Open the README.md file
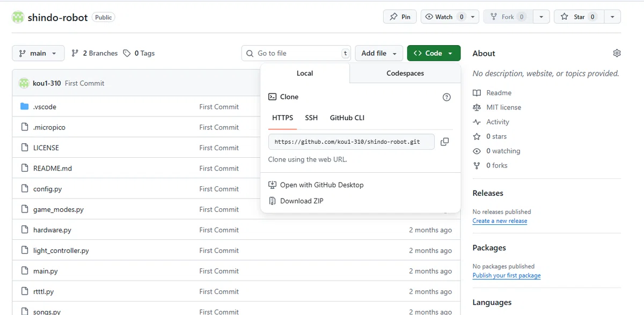This screenshot has height=315, width=644. tap(53, 168)
